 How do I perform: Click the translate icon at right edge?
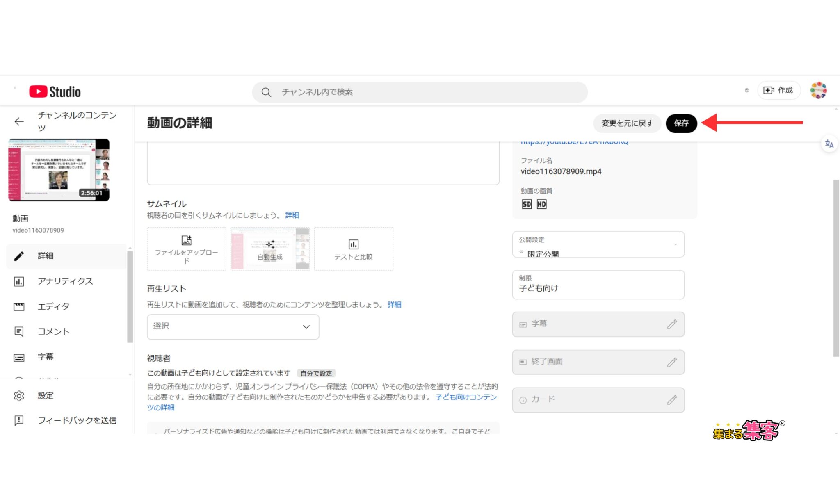point(829,144)
